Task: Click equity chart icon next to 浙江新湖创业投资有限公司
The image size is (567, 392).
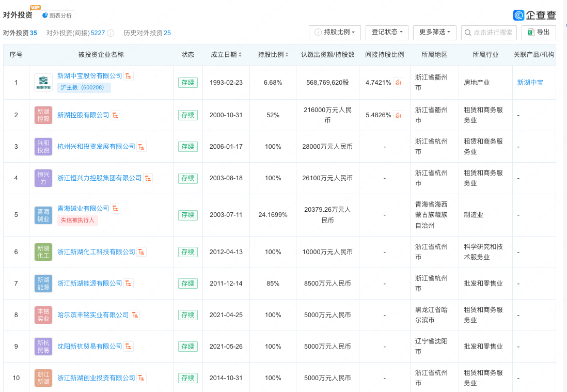Action: [141, 378]
